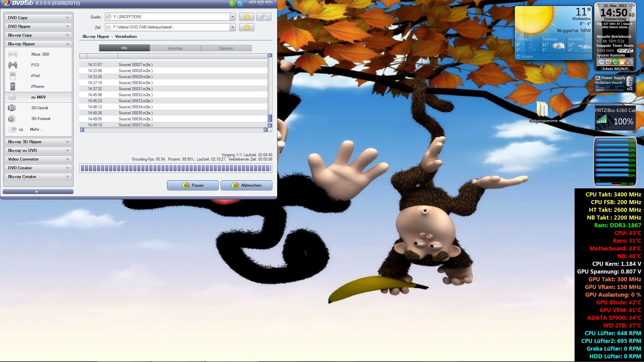
Task: Select the Xbox 360 profile icon
Action: tap(13, 54)
